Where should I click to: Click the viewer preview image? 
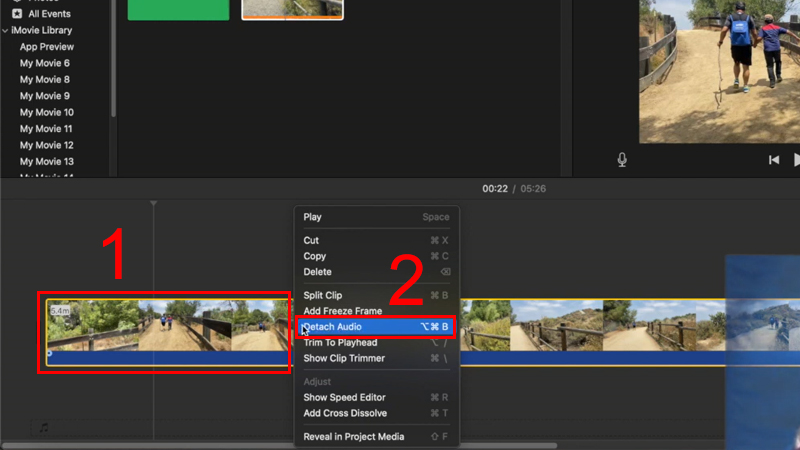pyautogui.click(x=719, y=71)
